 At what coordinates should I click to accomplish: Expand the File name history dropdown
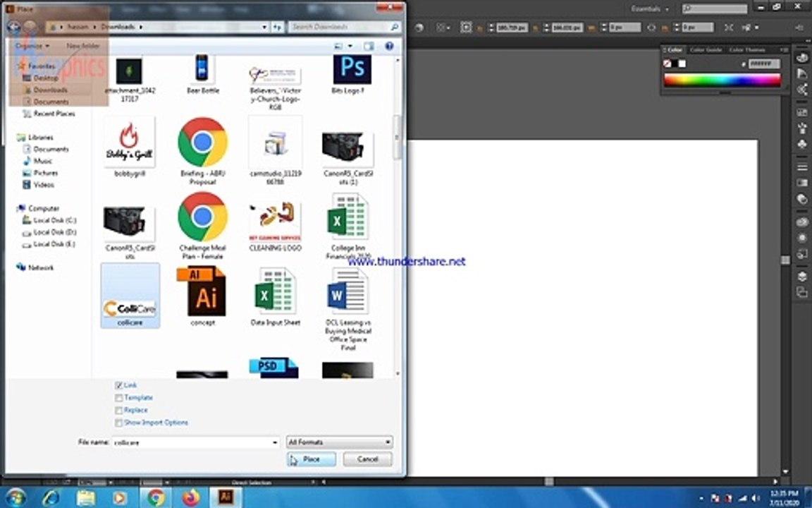(274, 442)
